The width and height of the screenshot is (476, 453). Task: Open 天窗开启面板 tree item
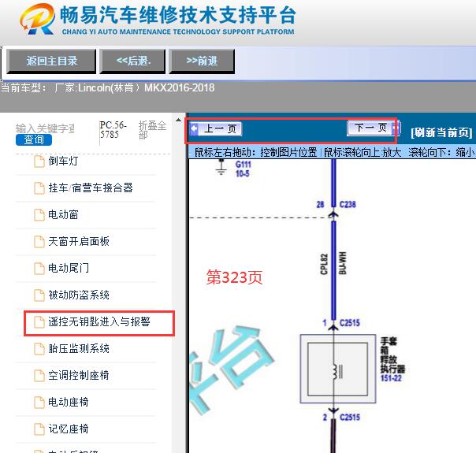click(79, 241)
